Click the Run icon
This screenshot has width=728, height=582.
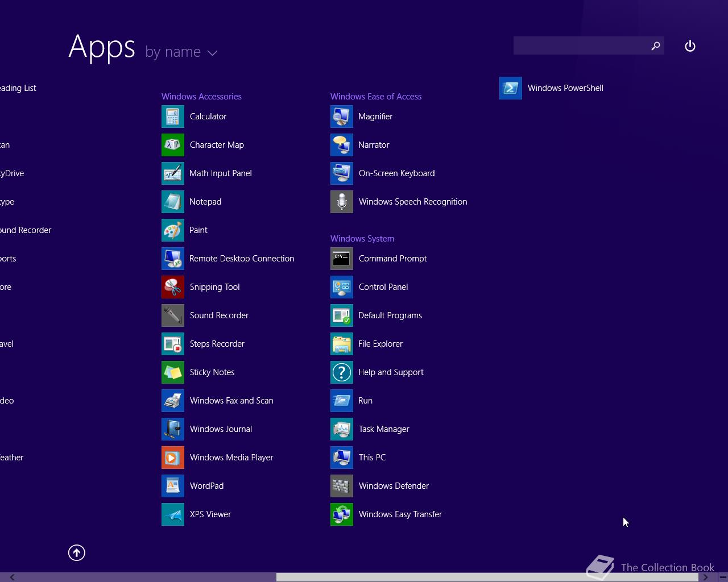point(342,401)
